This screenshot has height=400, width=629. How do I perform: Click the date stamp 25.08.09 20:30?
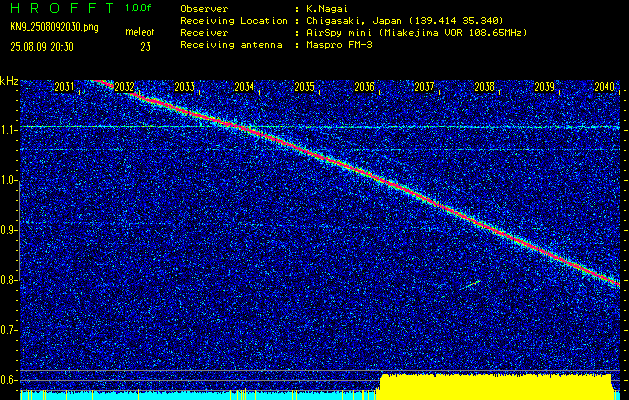(x=42, y=47)
